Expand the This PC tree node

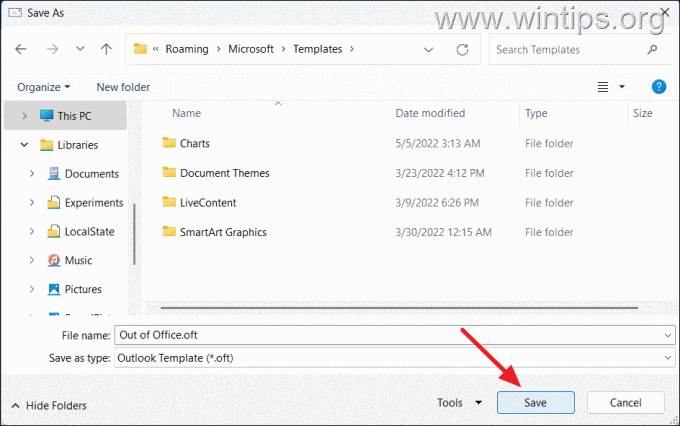(x=24, y=116)
